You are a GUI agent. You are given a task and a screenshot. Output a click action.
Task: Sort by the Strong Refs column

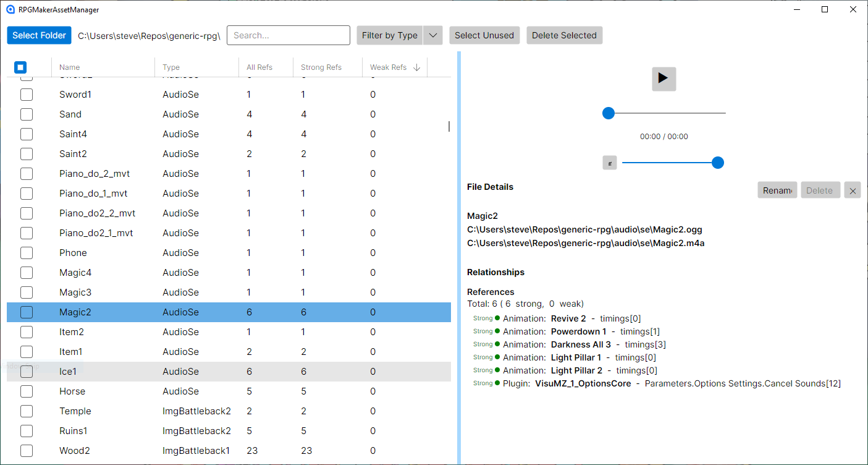pyautogui.click(x=321, y=67)
